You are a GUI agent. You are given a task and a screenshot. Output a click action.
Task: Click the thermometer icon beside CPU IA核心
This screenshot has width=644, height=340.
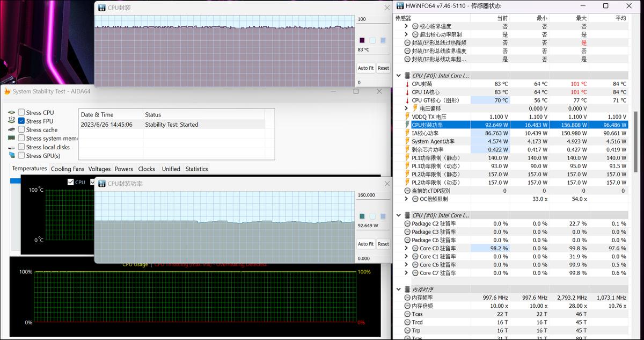407,92
